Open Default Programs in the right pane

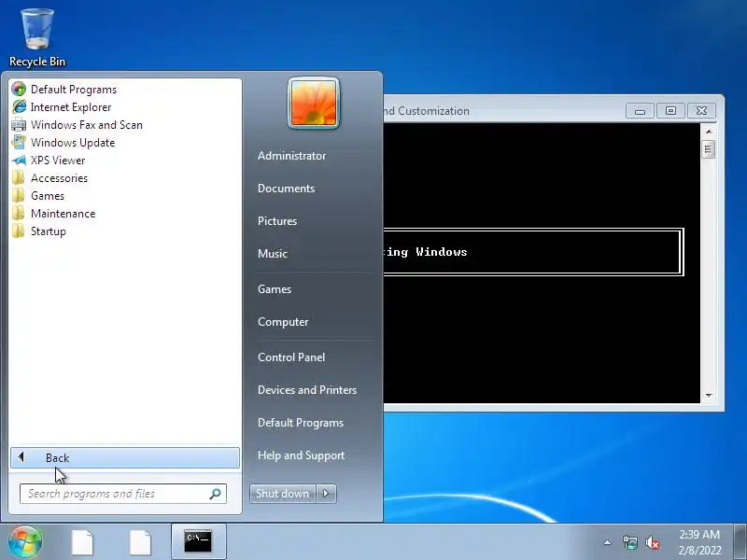(301, 423)
